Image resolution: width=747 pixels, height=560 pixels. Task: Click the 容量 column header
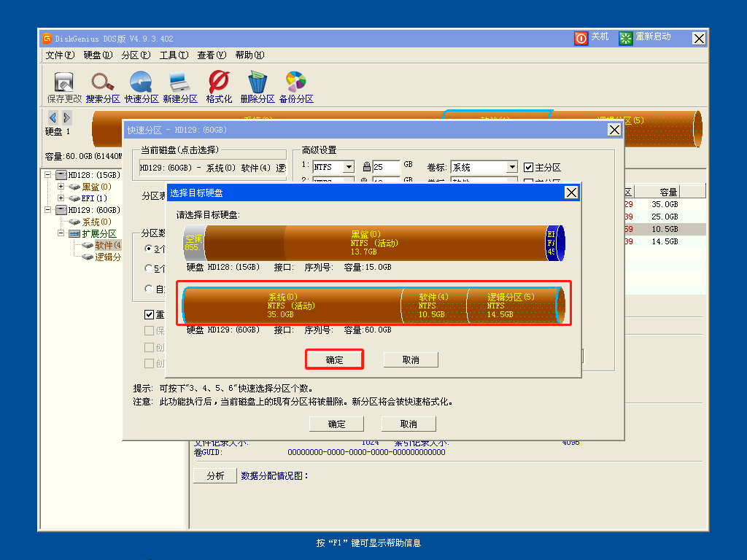(x=657, y=192)
